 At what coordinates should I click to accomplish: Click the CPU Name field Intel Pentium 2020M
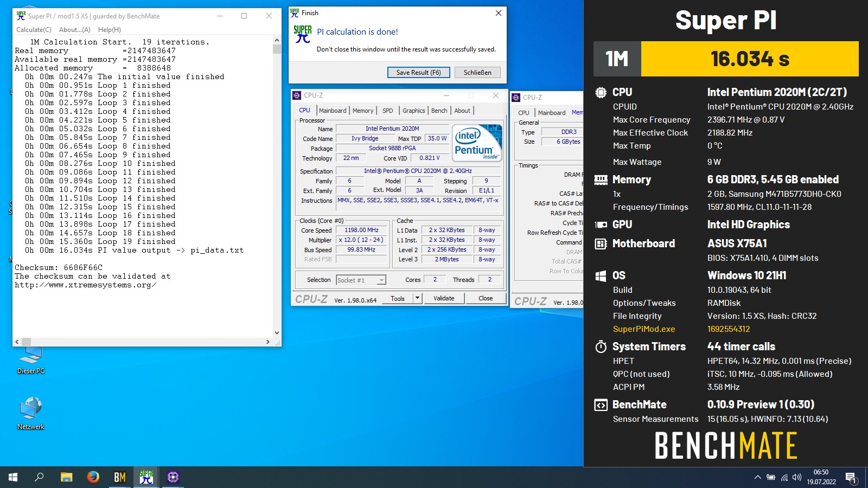392,129
